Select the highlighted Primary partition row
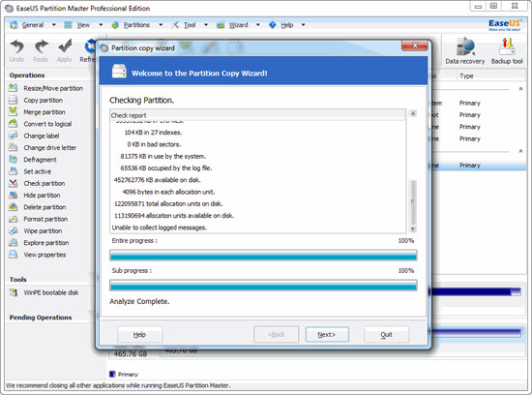 [x=479, y=166]
